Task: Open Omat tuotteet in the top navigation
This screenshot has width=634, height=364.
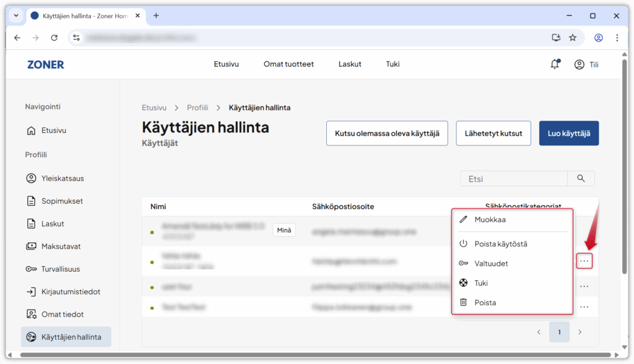Action: (289, 64)
